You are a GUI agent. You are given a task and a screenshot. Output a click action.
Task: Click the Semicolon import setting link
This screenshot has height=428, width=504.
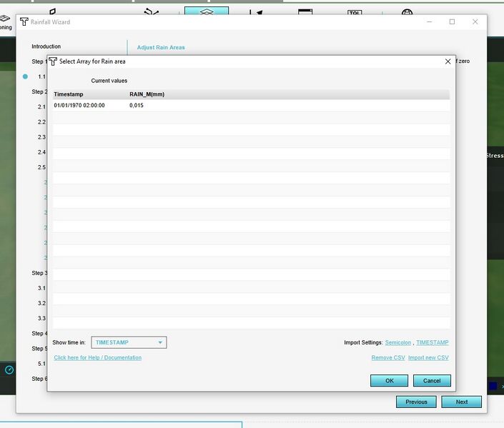click(x=397, y=343)
